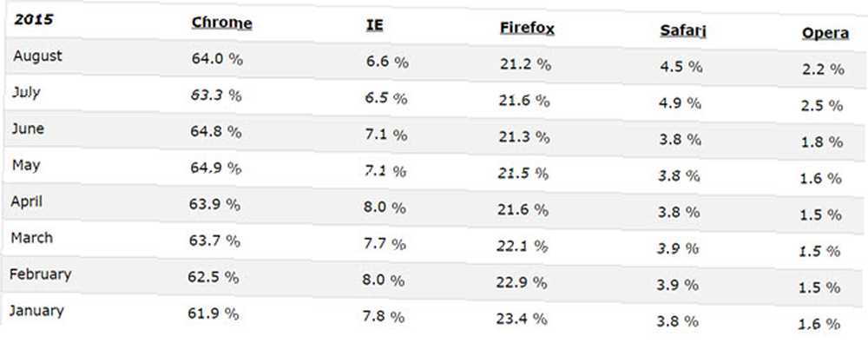Click Safari's 4.9 % July value
The height and width of the screenshot is (343, 868).
coord(681,103)
